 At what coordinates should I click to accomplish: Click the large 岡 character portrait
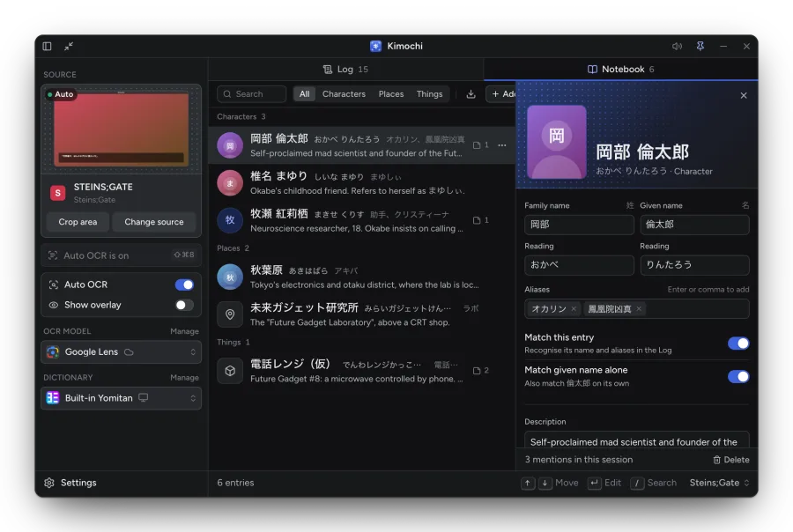click(x=556, y=142)
